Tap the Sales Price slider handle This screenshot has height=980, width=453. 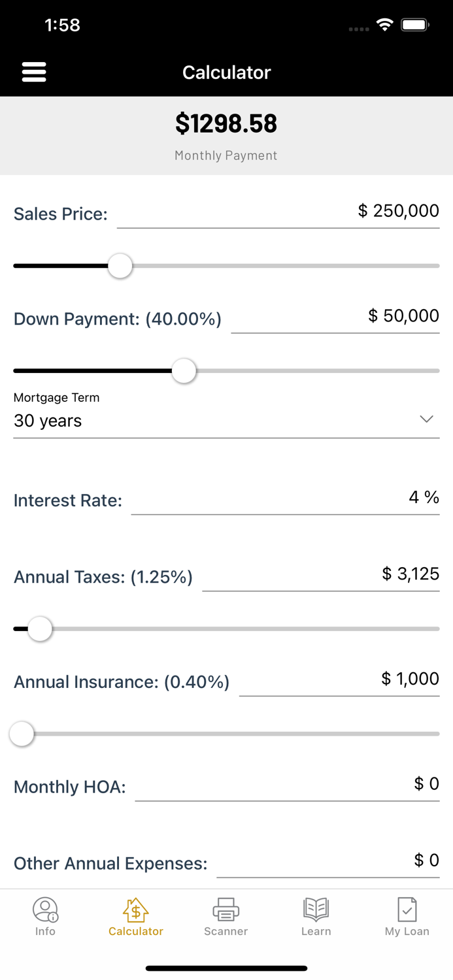tap(120, 266)
